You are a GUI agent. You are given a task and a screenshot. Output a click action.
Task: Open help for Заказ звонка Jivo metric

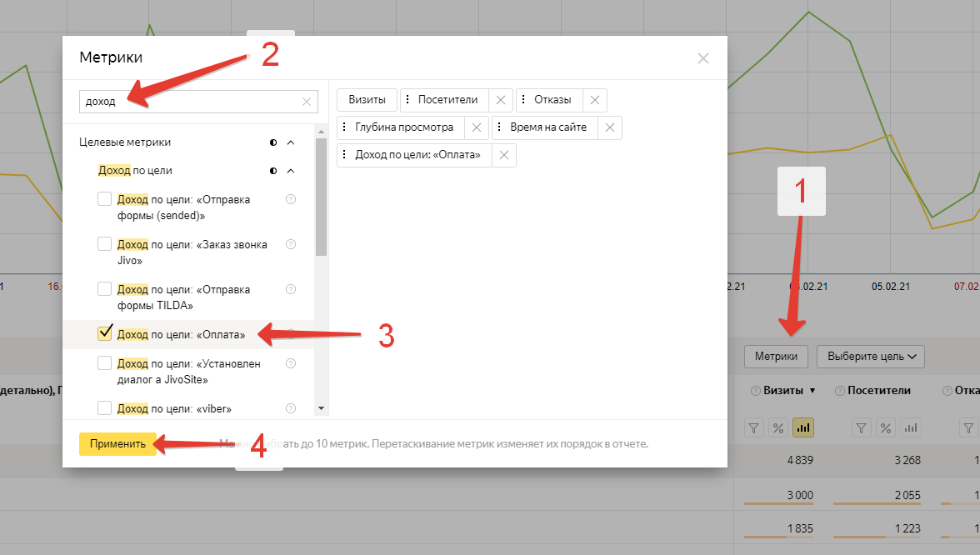[291, 244]
